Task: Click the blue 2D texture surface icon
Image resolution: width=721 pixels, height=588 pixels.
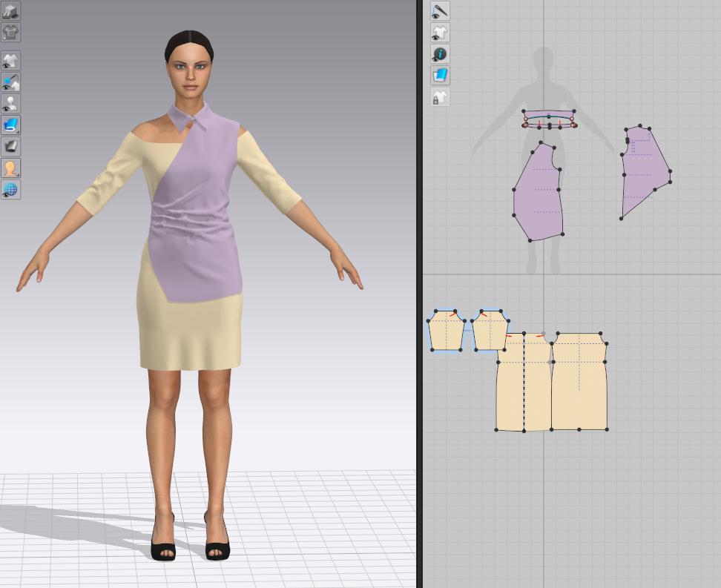Action: click(440, 76)
